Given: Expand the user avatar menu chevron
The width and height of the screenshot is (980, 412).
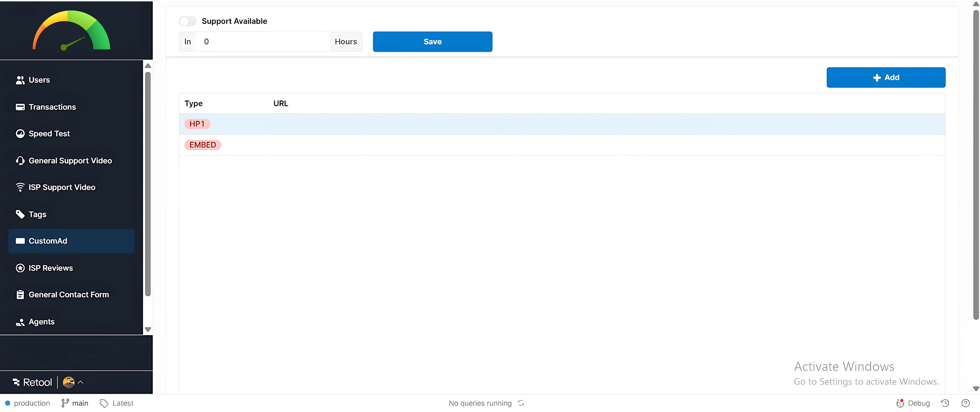Looking at the screenshot, I should coord(81,382).
